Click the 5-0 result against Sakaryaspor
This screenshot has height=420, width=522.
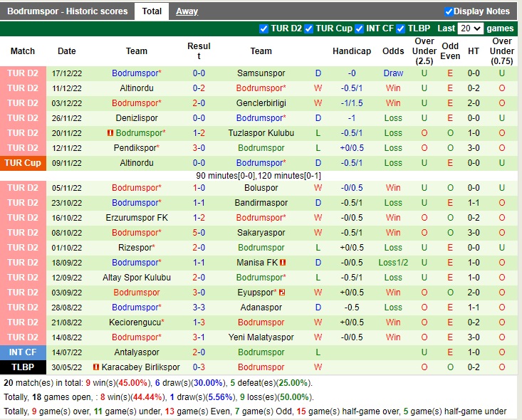[199, 233]
